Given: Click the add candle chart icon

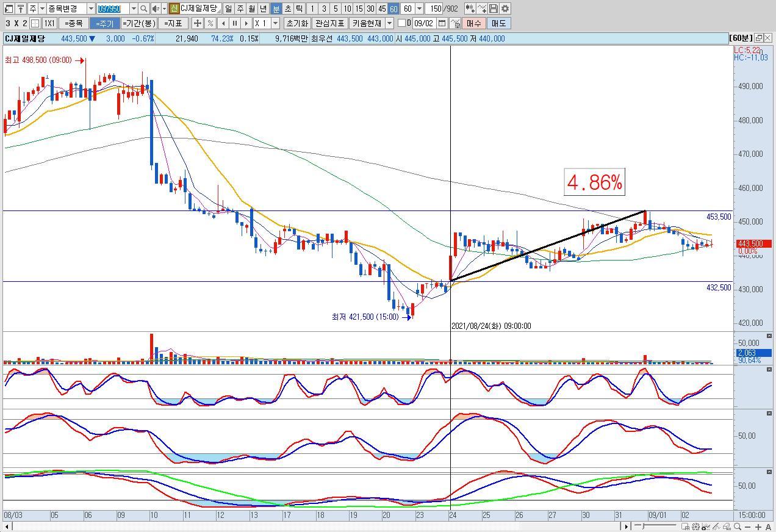Looking at the screenshot, I should point(470,9).
